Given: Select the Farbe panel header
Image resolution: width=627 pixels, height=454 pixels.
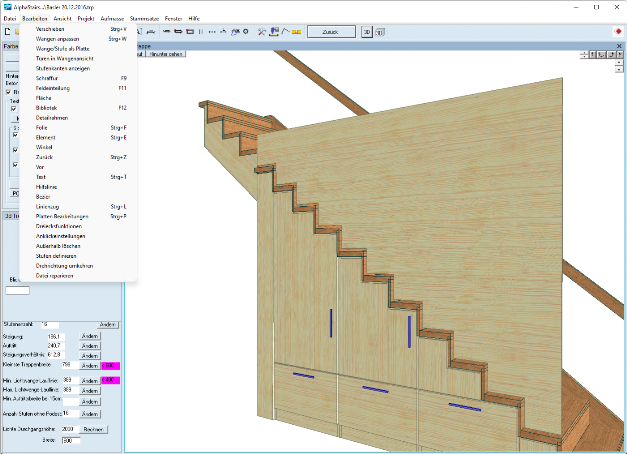Looking at the screenshot, I should [11, 46].
